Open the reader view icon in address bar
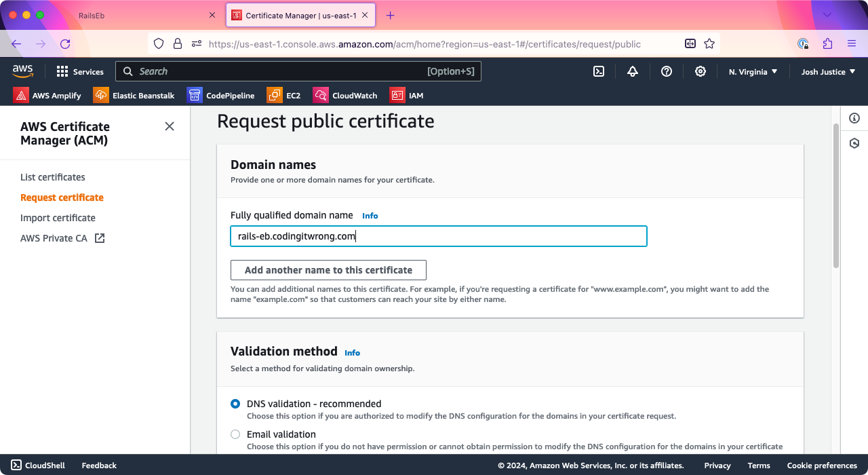This screenshot has width=868, height=475. (690, 43)
